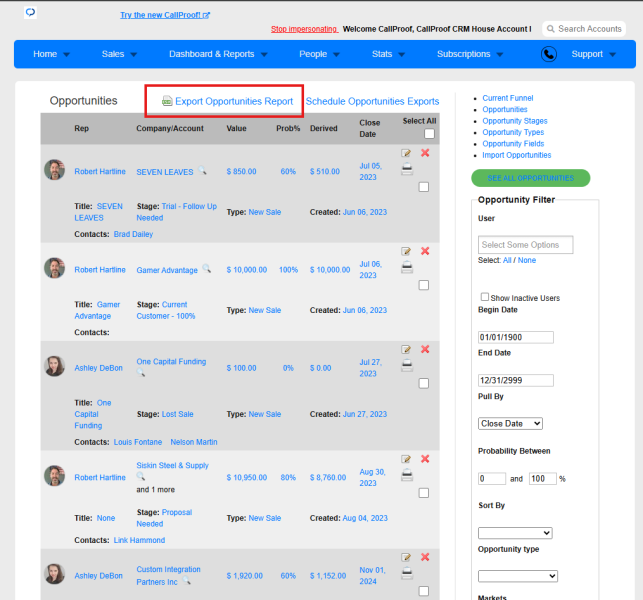Expand the Home menu

(x=51, y=54)
